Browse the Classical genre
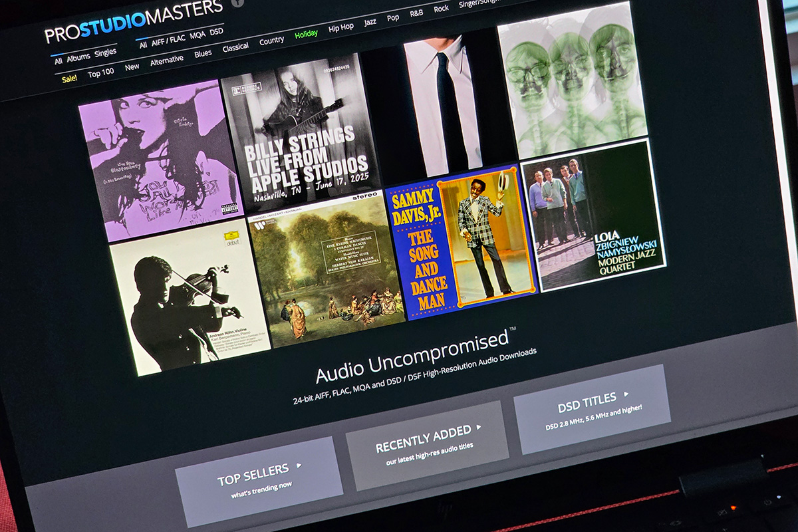798x532 pixels. click(x=235, y=47)
